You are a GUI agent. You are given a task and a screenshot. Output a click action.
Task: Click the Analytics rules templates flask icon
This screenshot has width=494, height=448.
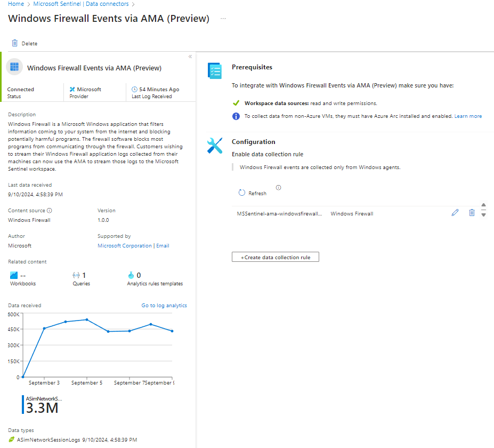(x=131, y=275)
